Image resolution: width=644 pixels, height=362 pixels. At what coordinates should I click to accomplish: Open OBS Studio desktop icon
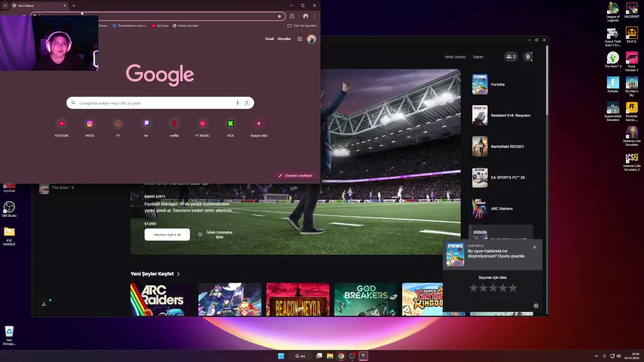[x=9, y=209]
